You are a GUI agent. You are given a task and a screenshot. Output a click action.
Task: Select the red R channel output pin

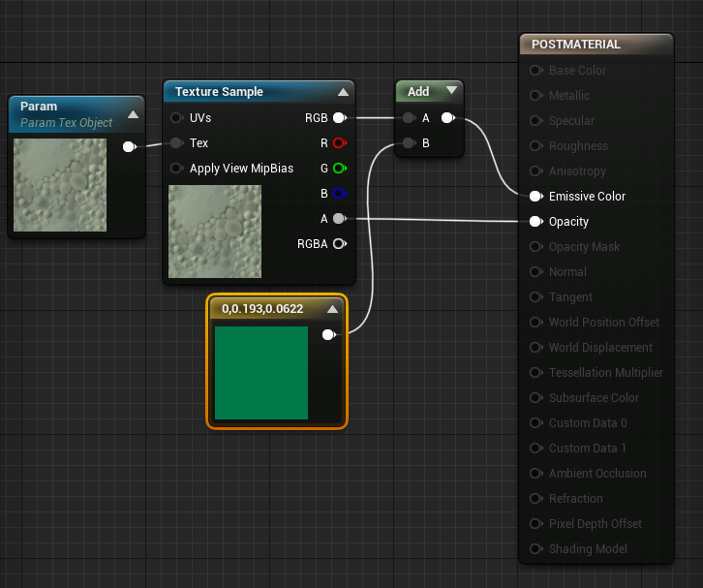[339, 143]
